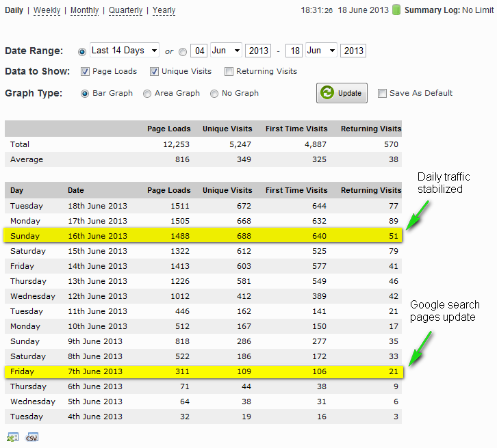
Task: Open the start month Jun dropdown
Action: point(226,51)
